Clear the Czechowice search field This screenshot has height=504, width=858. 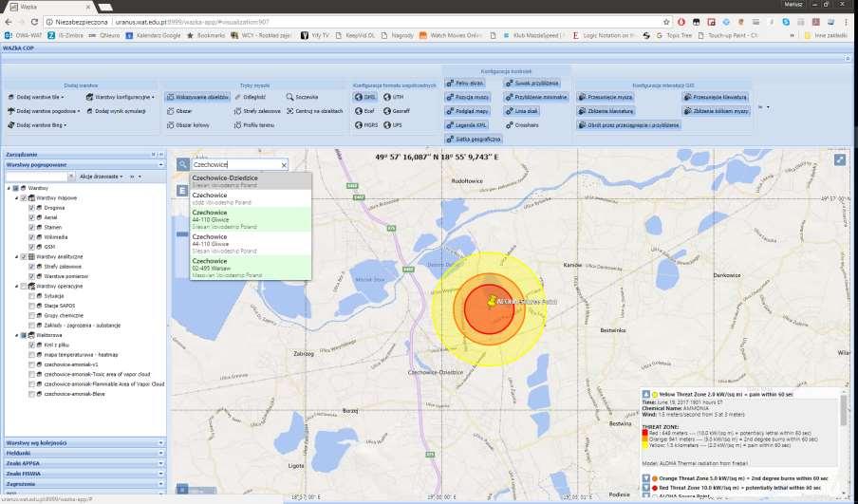pos(284,165)
